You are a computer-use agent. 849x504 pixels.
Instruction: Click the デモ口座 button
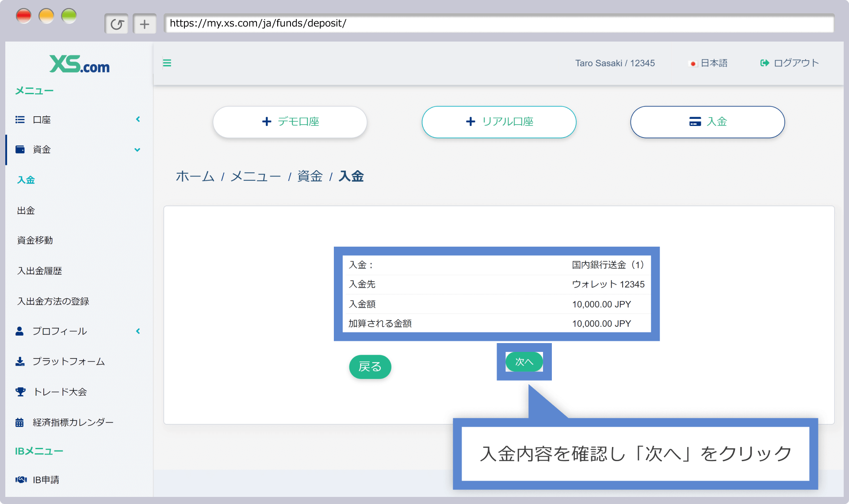(290, 122)
